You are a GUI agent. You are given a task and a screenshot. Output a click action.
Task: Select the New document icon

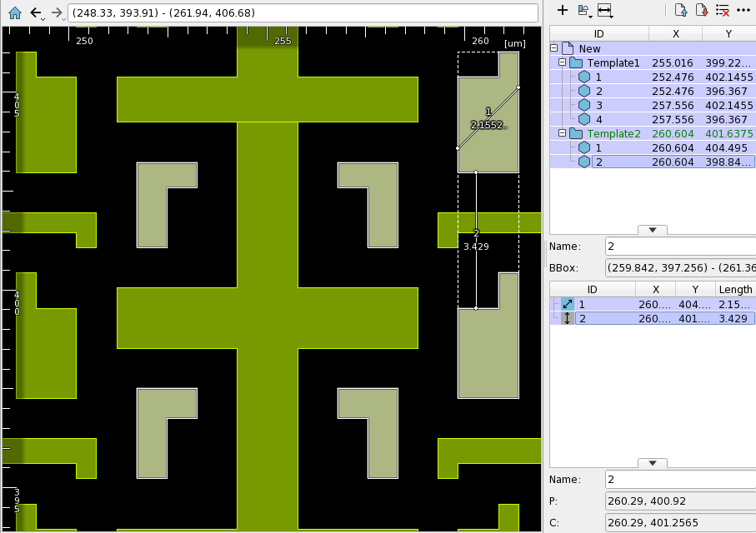568,48
